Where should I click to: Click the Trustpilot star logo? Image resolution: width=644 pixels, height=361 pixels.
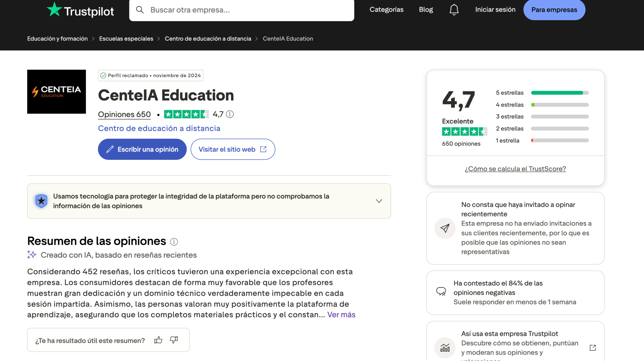pos(80,10)
